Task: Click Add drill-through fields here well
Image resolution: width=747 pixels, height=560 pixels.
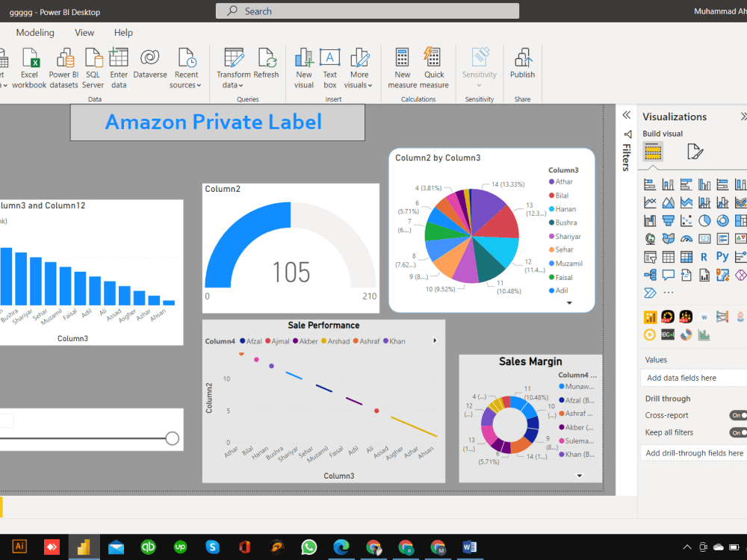Action: (x=694, y=453)
